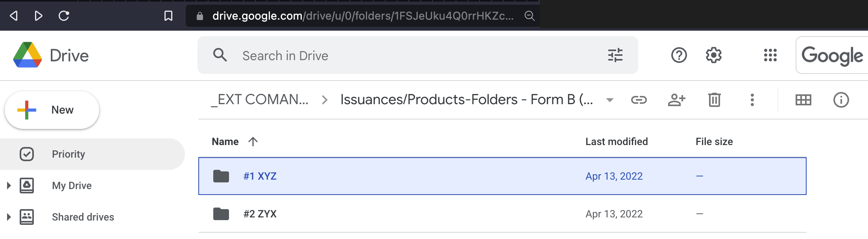Open search options filter icon
This screenshot has width=868, height=239.
[x=615, y=55]
